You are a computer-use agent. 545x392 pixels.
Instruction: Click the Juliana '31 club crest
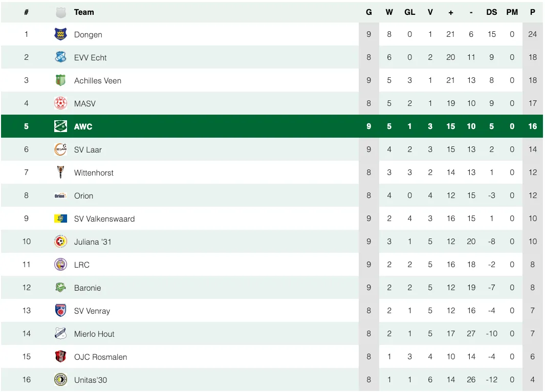tap(60, 242)
